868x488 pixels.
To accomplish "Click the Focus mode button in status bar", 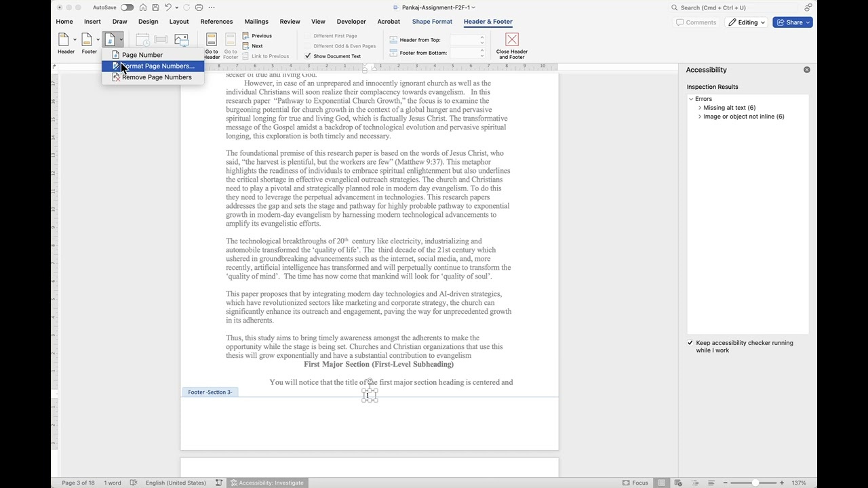I will point(635,483).
